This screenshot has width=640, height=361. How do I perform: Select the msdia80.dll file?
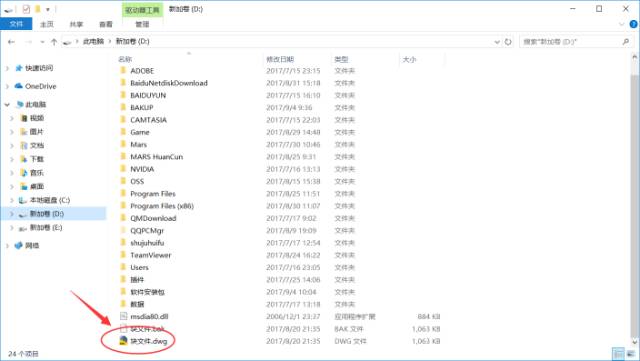pos(149,316)
